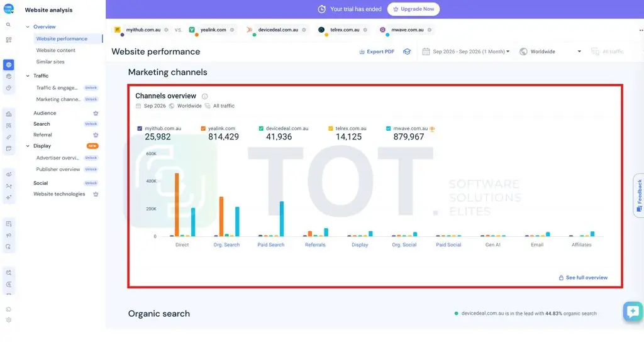Screen dimensions: 644x362
Task: Open the chat assistant widget icon
Action: coord(633,311)
